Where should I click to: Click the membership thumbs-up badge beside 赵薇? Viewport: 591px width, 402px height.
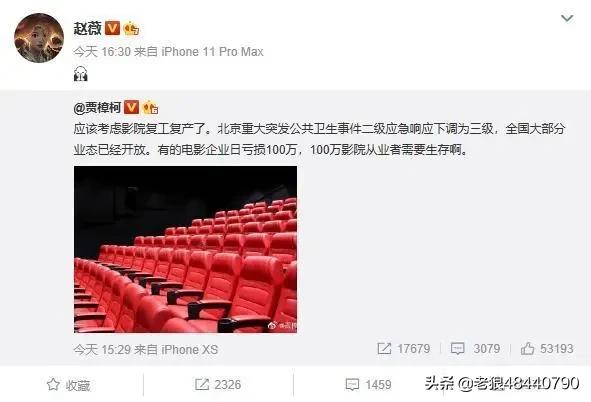click(131, 28)
